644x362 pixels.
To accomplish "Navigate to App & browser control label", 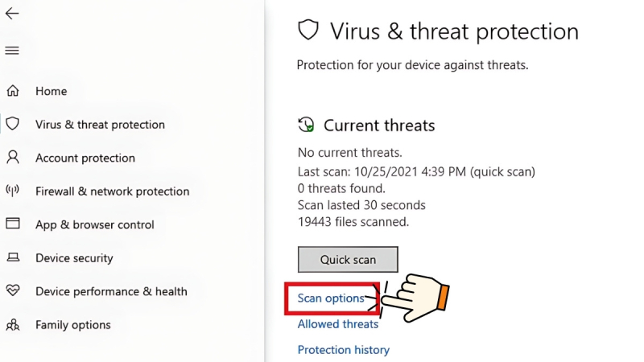I will coord(94,225).
